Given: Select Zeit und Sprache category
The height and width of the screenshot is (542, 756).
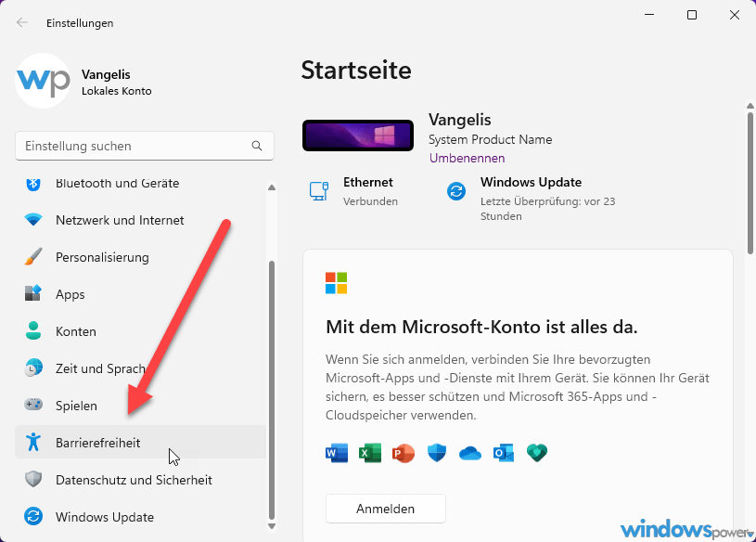Looking at the screenshot, I should tap(140, 368).
